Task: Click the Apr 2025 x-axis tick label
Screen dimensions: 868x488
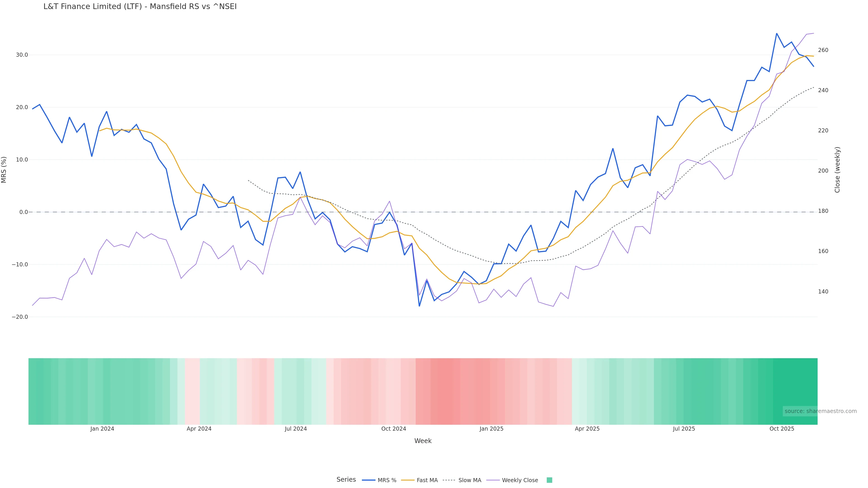Action: (x=587, y=429)
